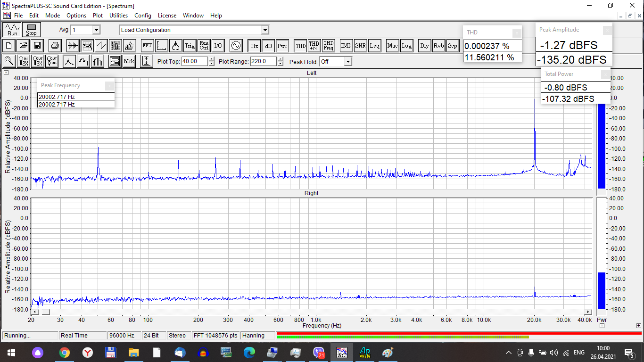Click the Run sine wave button
The width and height of the screenshot is (644, 362).
(12, 30)
